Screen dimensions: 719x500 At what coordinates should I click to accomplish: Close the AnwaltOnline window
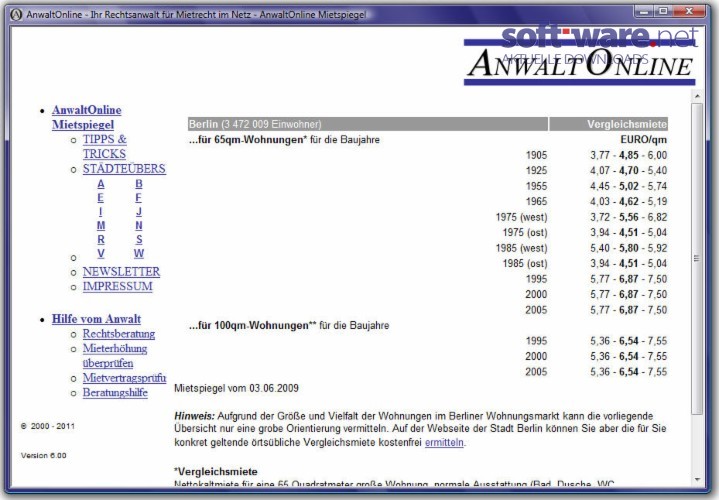(x=689, y=11)
